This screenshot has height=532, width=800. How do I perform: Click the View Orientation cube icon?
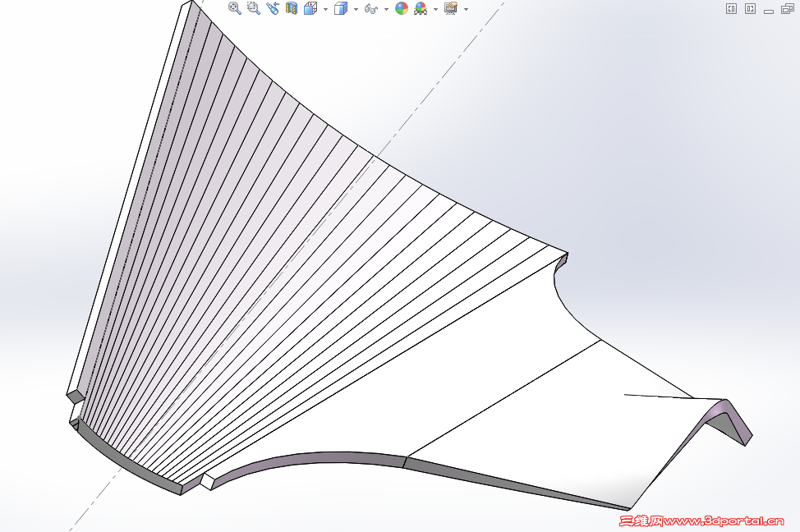click(310, 8)
